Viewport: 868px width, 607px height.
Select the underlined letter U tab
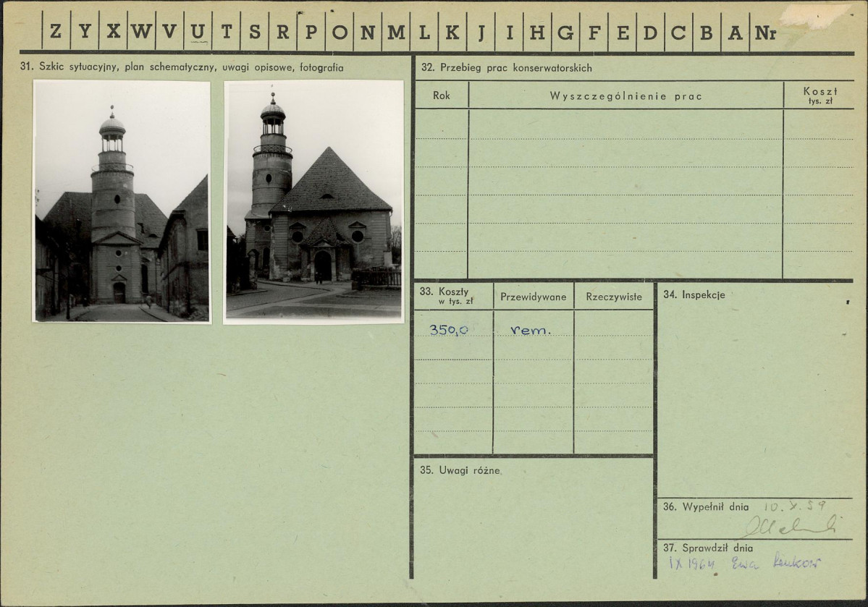198,32
